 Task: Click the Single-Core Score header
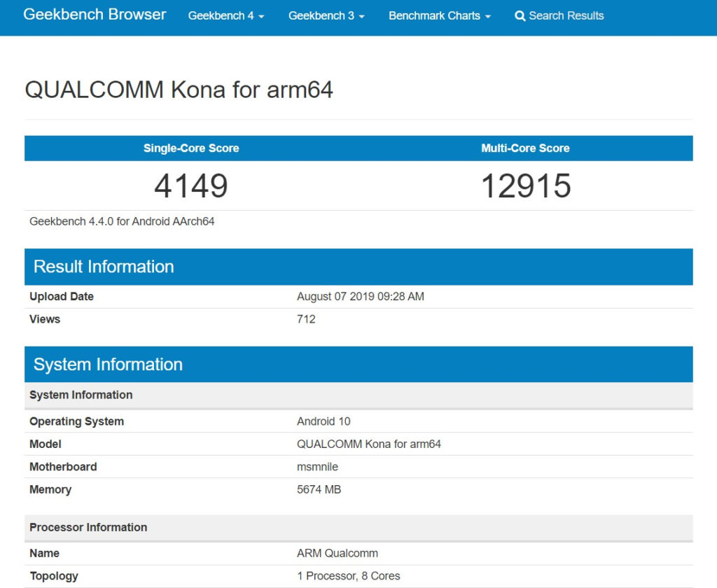click(x=191, y=148)
